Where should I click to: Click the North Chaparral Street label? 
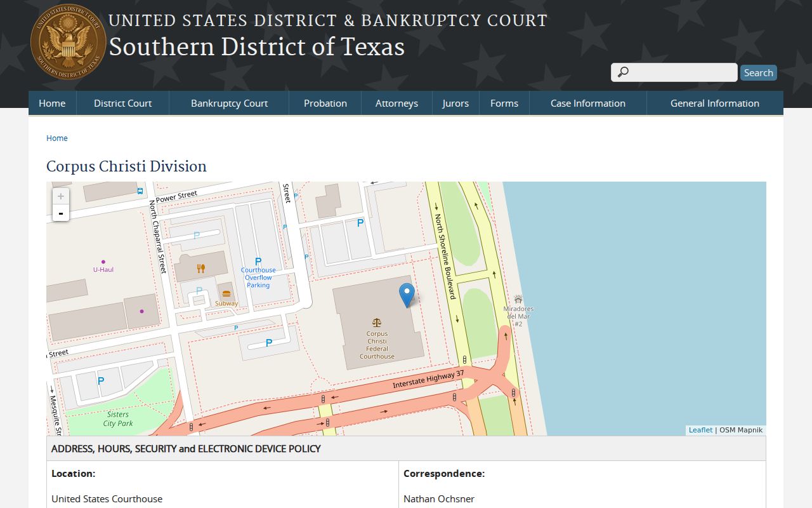coord(157,236)
